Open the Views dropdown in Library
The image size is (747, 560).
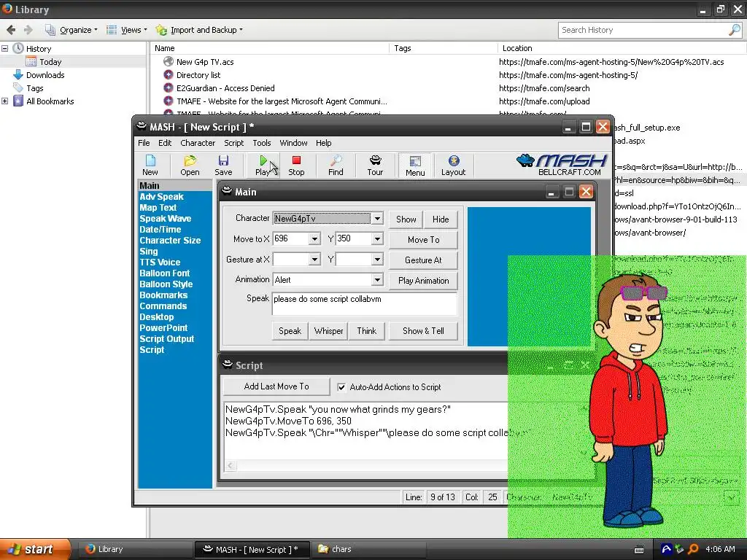(x=126, y=30)
